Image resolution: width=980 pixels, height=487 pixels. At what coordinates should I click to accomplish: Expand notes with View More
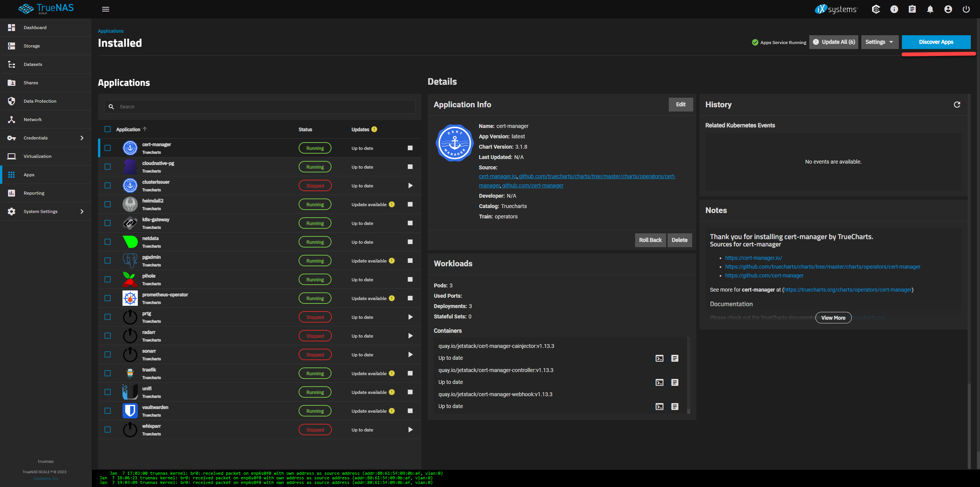(x=833, y=318)
